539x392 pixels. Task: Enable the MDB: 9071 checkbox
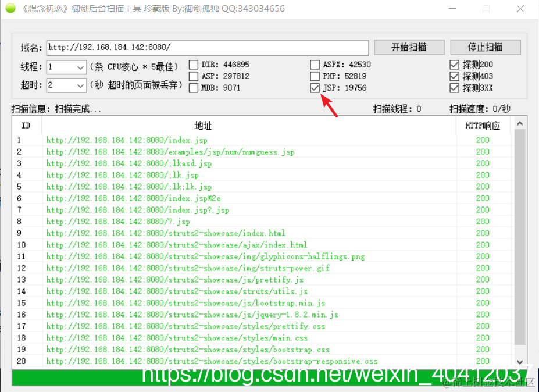(x=194, y=88)
